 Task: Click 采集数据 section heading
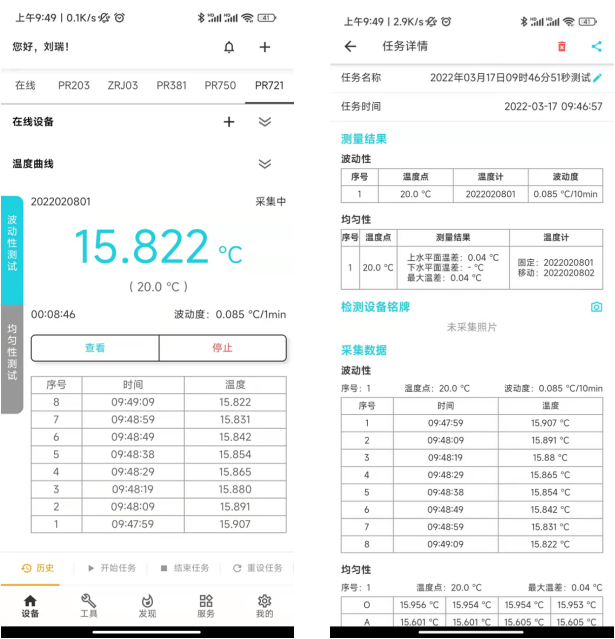pos(364,350)
